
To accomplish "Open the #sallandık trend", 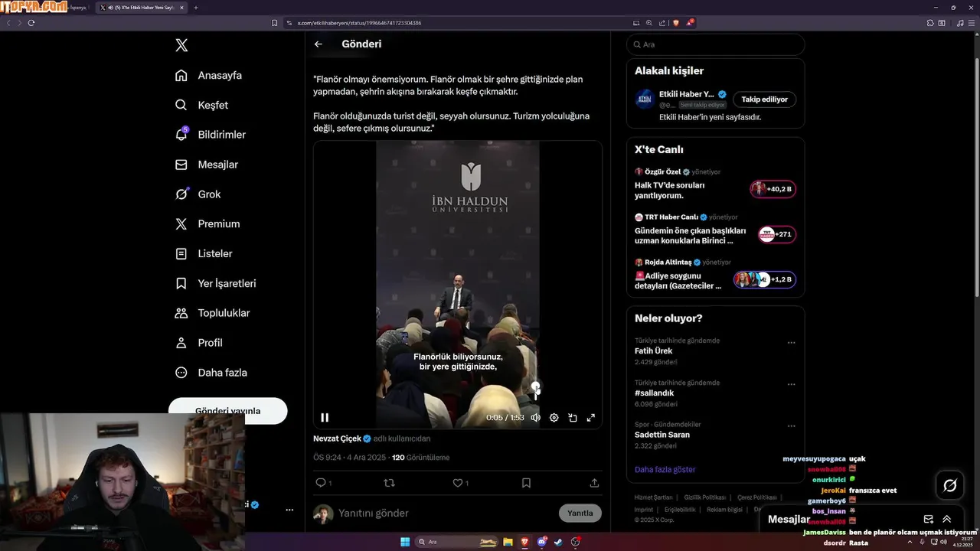I will coord(654,393).
